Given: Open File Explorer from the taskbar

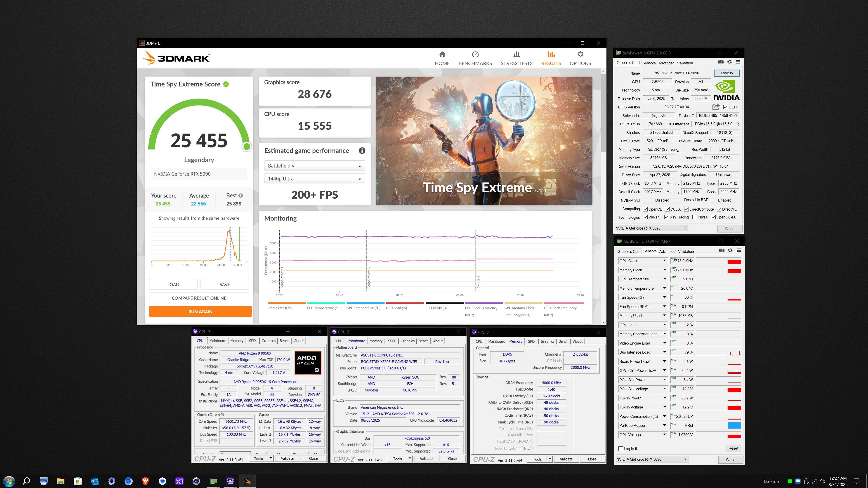Looking at the screenshot, I should pyautogui.click(x=61, y=481).
